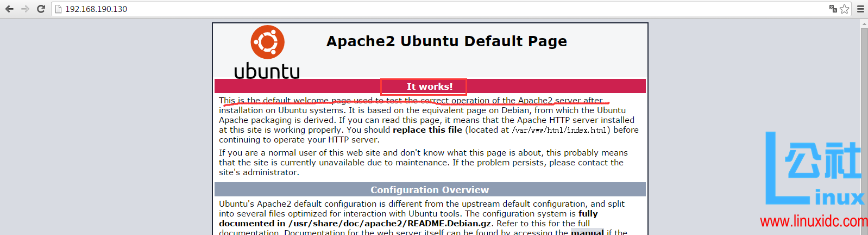This screenshot has height=235, width=868.
Task: Click the 'Configuration Overview' section header
Action: point(430,190)
